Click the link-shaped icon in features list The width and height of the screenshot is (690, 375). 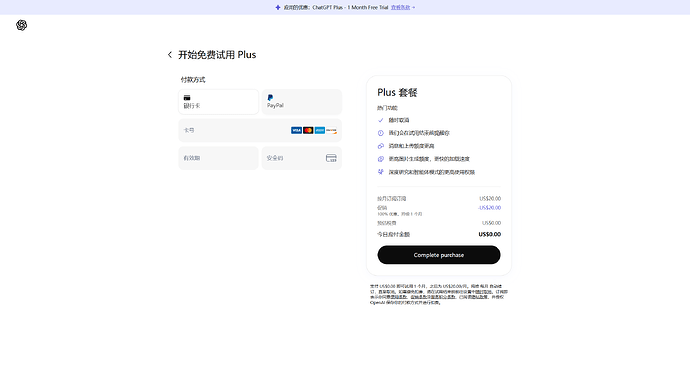[381, 146]
